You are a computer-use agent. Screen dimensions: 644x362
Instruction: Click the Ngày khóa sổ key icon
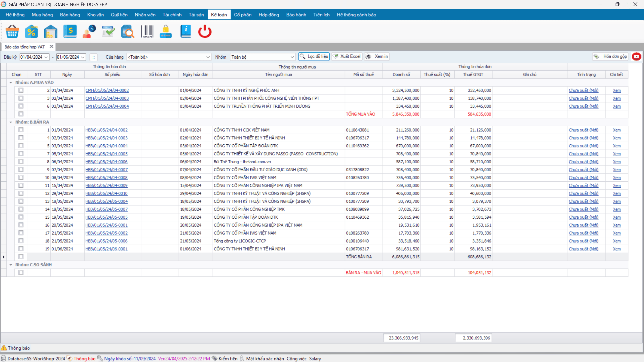click(100, 358)
